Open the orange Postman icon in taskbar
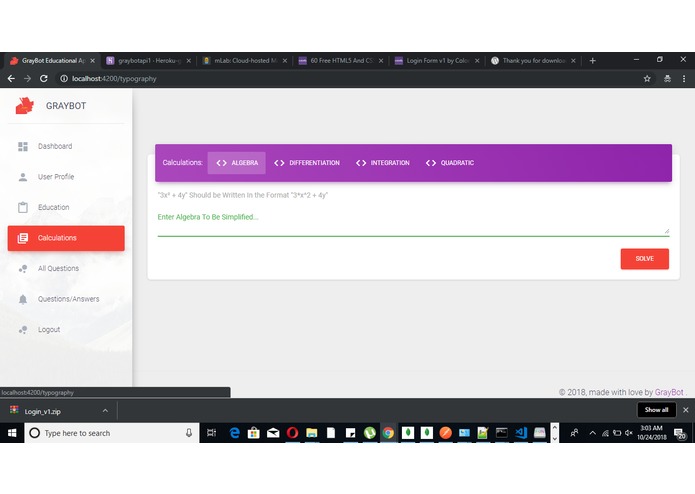 coord(445,433)
